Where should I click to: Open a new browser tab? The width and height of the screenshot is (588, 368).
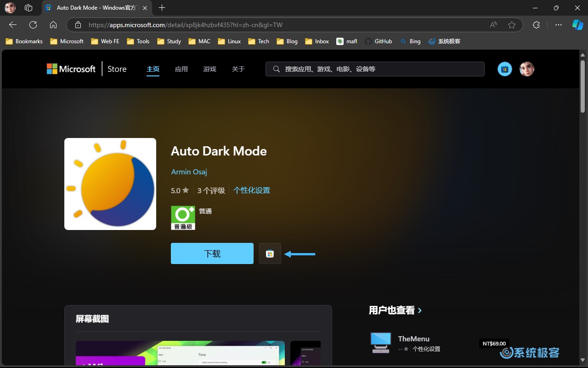(x=162, y=8)
